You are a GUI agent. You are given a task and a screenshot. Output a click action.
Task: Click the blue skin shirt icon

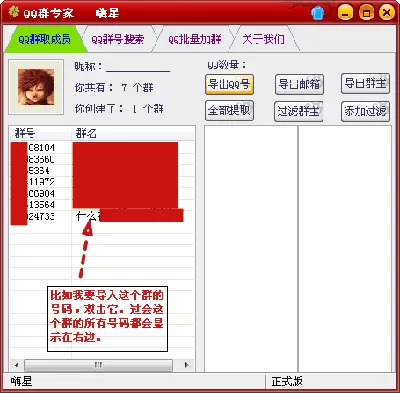[x=318, y=13]
